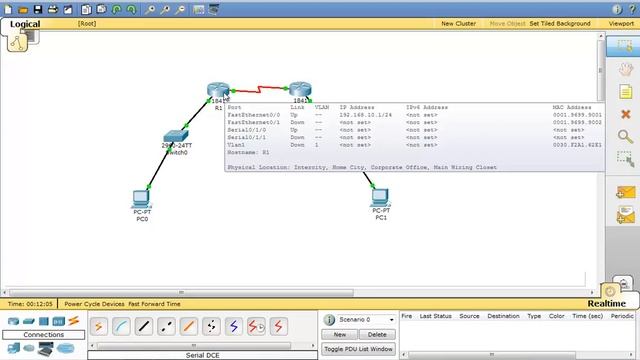Click the R1 router device
Viewport: 640px width, 360px height.
[218, 90]
